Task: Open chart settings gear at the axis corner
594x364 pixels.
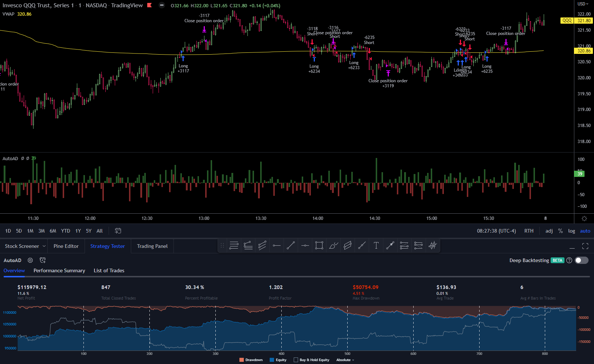Action: click(x=584, y=218)
